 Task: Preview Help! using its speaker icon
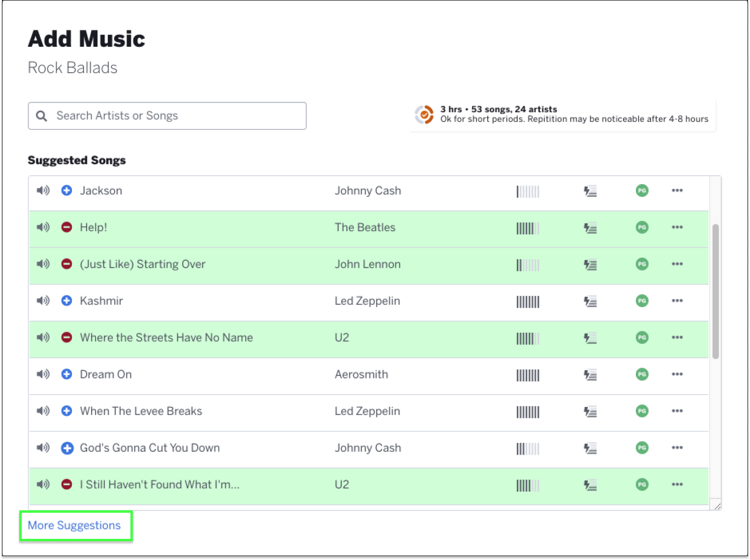[x=43, y=227]
